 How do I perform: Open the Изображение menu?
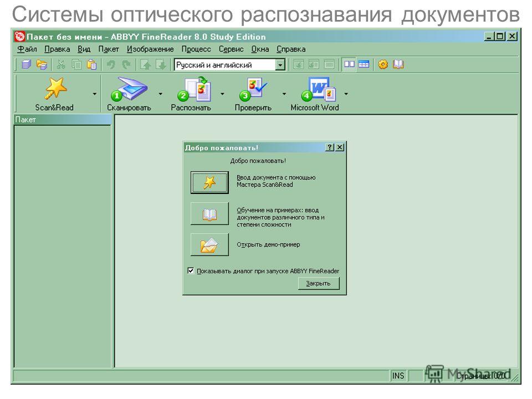pos(150,49)
